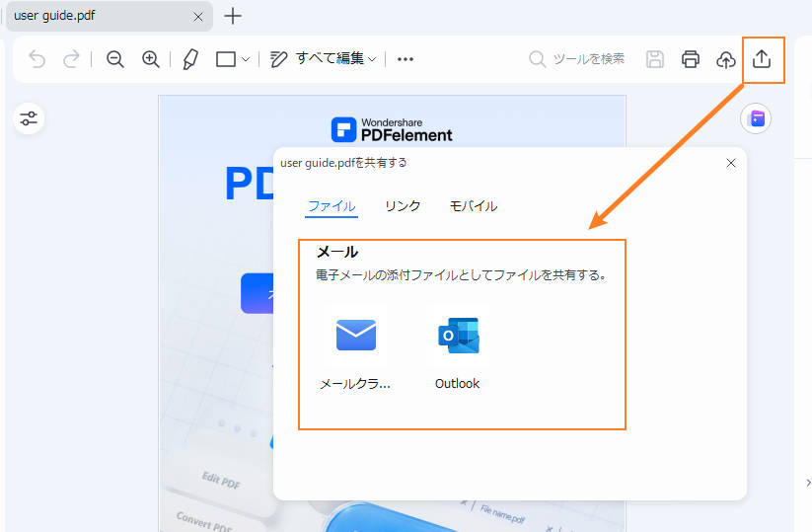The height and width of the screenshot is (532, 812).
Task: Open the purple AI assistant icon
Action: [756, 118]
